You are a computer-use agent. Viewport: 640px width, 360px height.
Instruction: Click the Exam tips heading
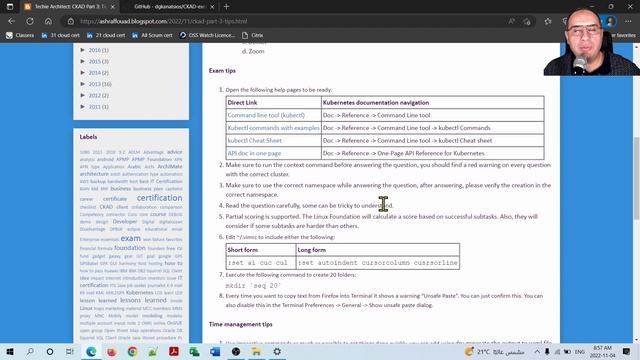click(222, 71)
